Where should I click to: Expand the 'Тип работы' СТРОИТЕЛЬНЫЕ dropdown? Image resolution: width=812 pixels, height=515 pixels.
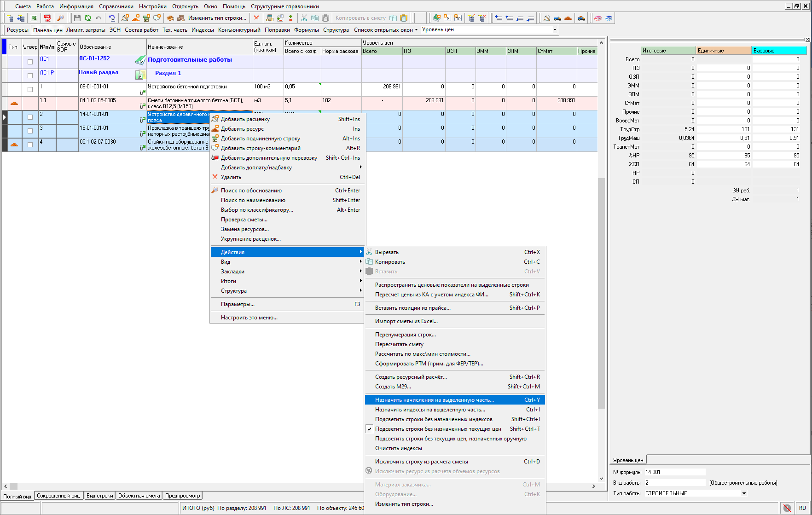744,493
